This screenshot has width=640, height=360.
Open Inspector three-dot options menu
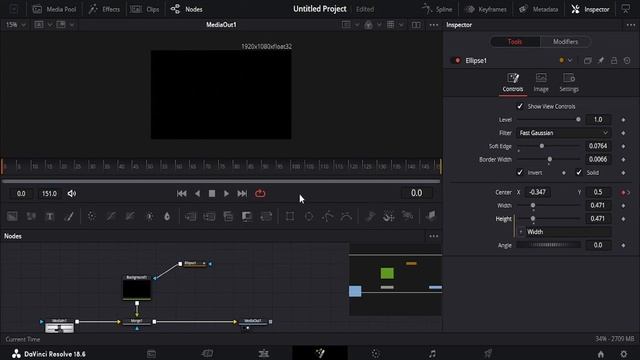[631, 25]
